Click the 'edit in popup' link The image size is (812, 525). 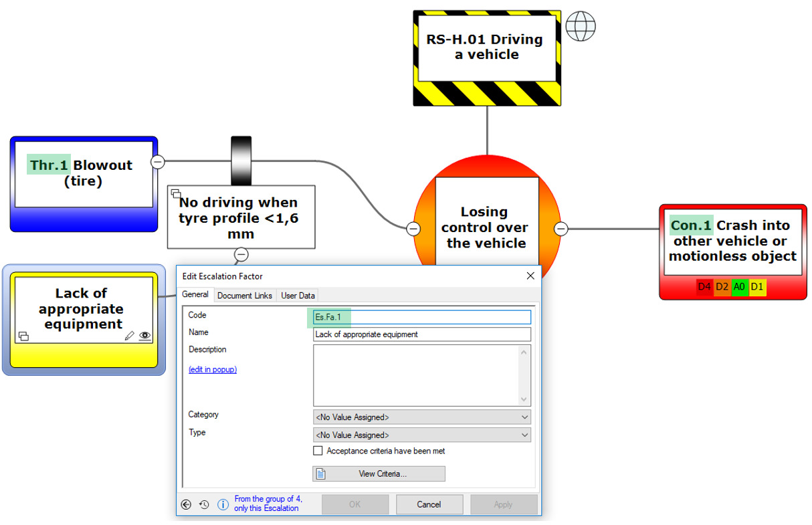point(213,369)
